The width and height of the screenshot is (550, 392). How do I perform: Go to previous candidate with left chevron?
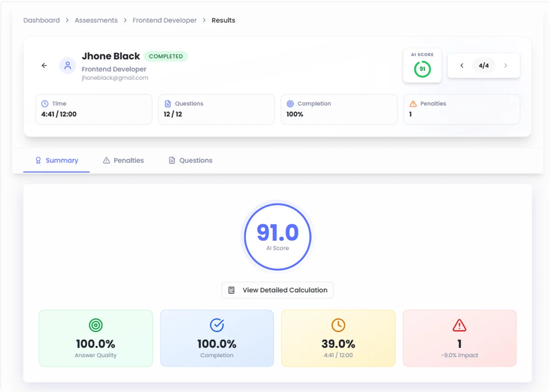pos(462,65)
